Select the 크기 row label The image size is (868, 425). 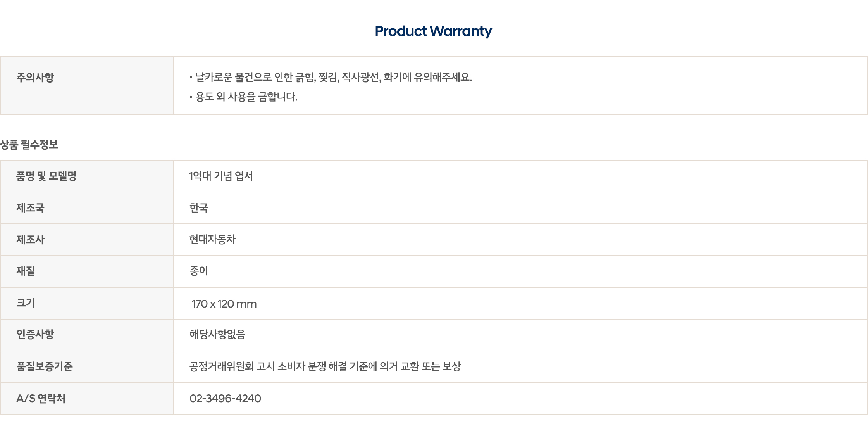coord(26,303)
